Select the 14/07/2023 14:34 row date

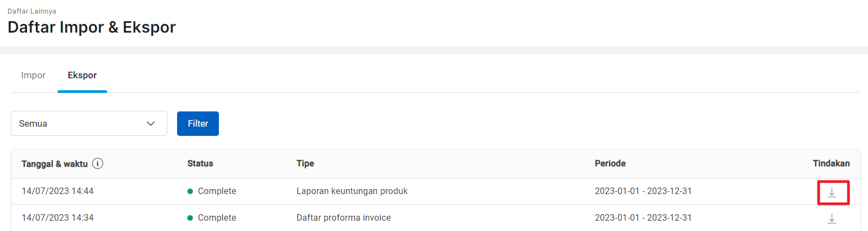click(x=58, y=217)
